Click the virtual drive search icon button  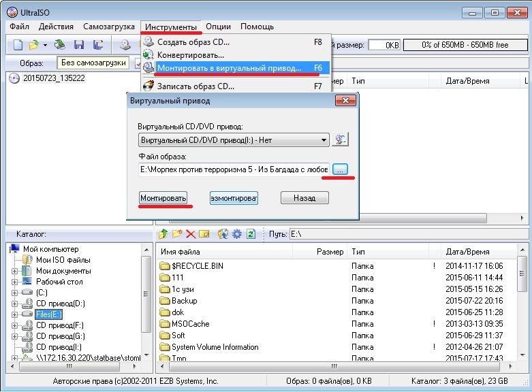pyautogui.click(x=341, y=140)
